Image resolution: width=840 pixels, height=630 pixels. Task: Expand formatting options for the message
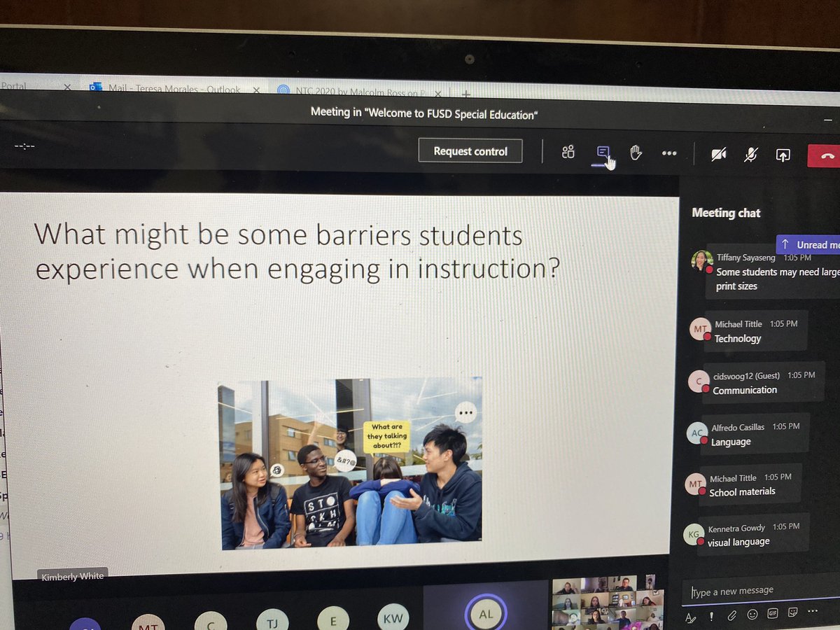(691, 616)
